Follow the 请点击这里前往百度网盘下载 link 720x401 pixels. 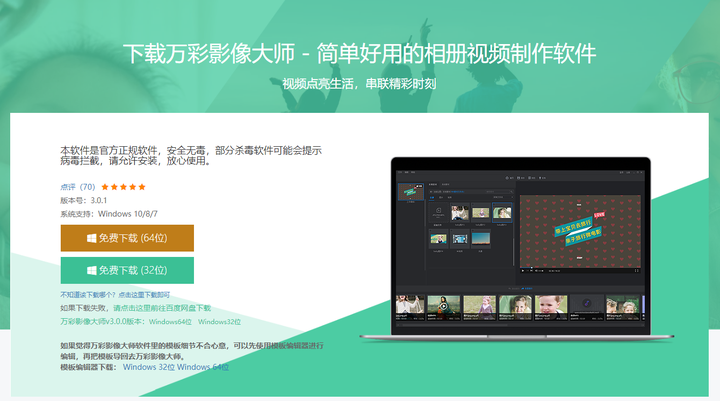coord(162,308)
